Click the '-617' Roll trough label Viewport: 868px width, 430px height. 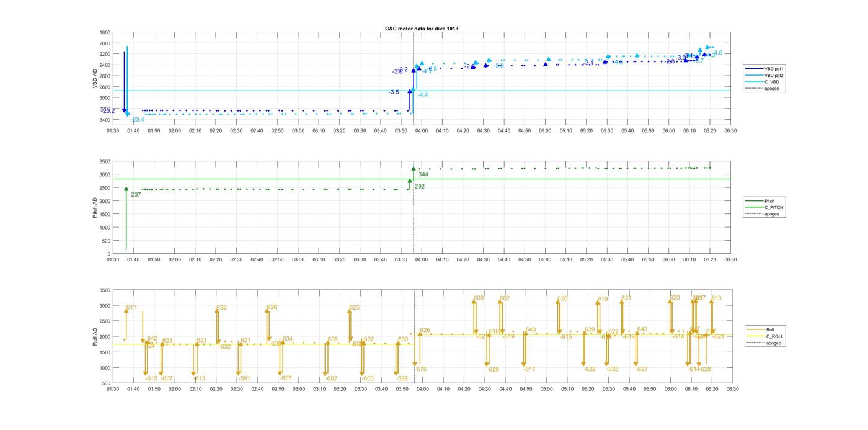pyautogui.click(x=529, y=369)
